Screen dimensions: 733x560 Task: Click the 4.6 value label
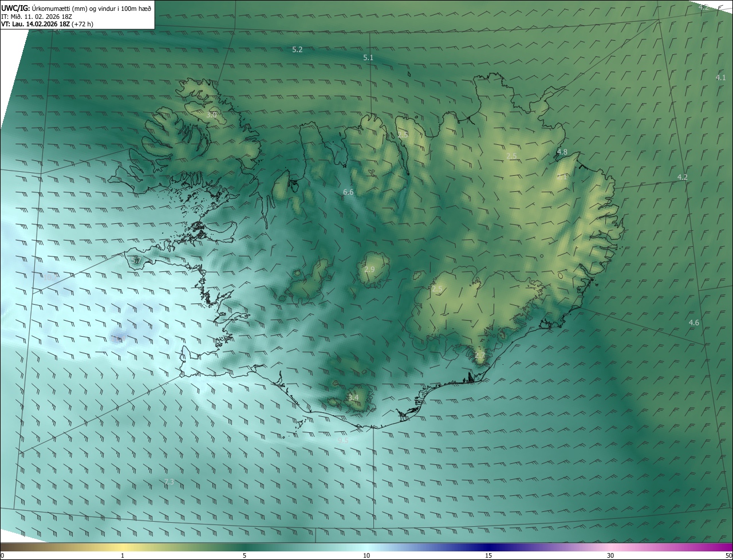694,323
